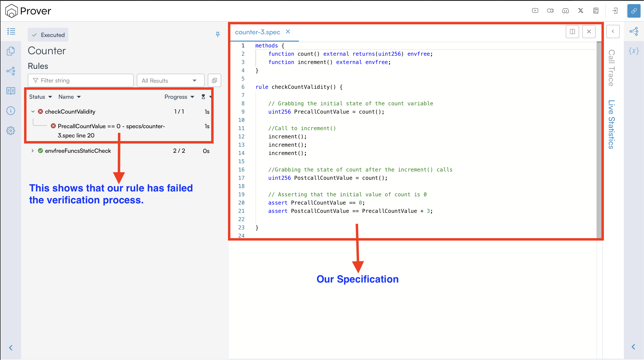
Task: Open the info icon in the left sidebar
Action: point(11,111)
